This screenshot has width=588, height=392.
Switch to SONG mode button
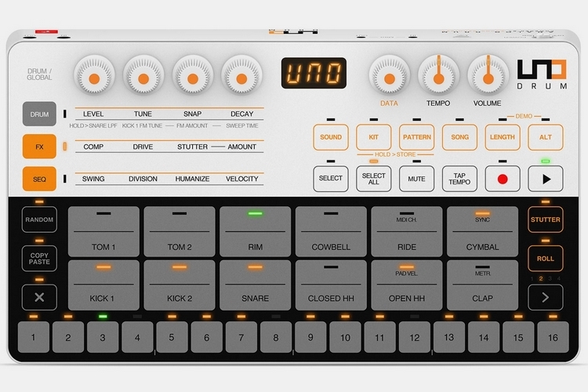coord(459,137)
